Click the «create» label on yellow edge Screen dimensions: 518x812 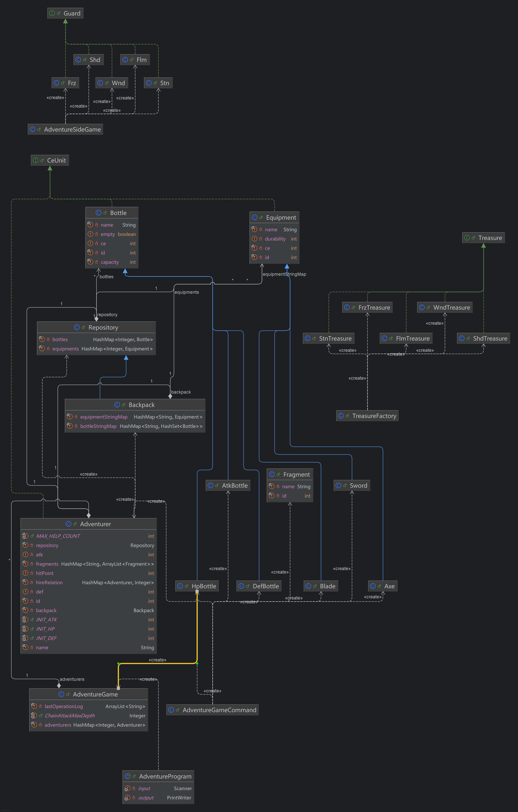(158, 660)
